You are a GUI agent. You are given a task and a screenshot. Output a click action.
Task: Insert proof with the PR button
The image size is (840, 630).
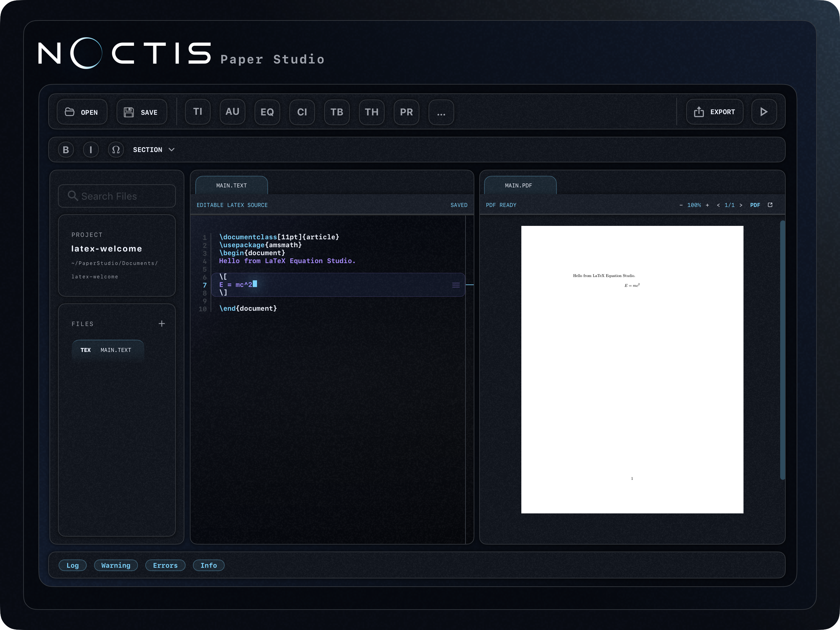pos(406,112)
